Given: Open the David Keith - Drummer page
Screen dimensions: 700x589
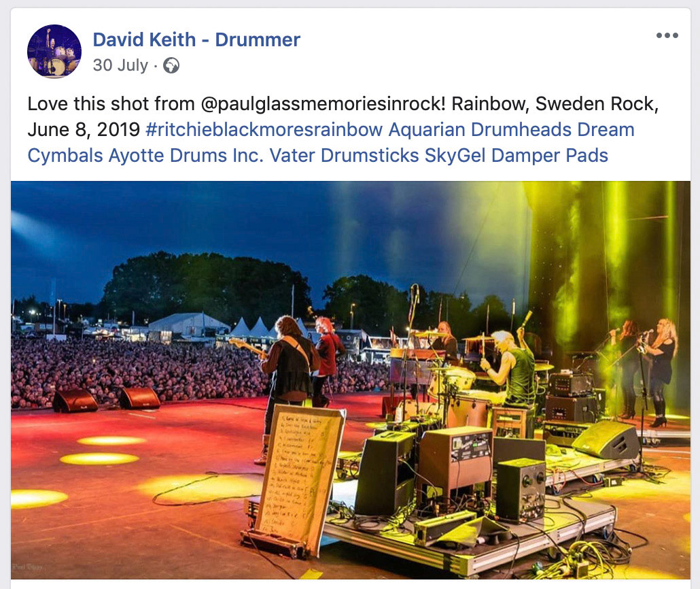Looking at the screenshot, I should 196,39.
